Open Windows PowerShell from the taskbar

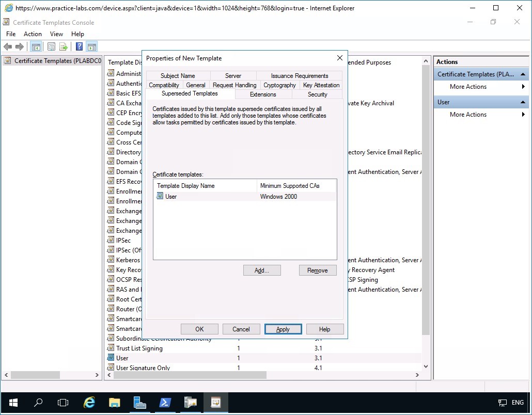[x=165, y=403]
